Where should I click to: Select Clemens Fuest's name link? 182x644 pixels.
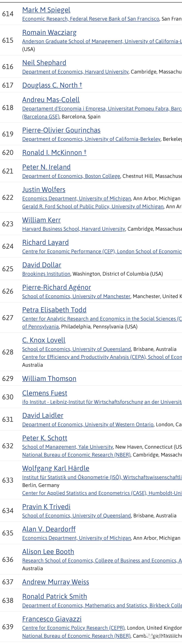click(45, 393)
